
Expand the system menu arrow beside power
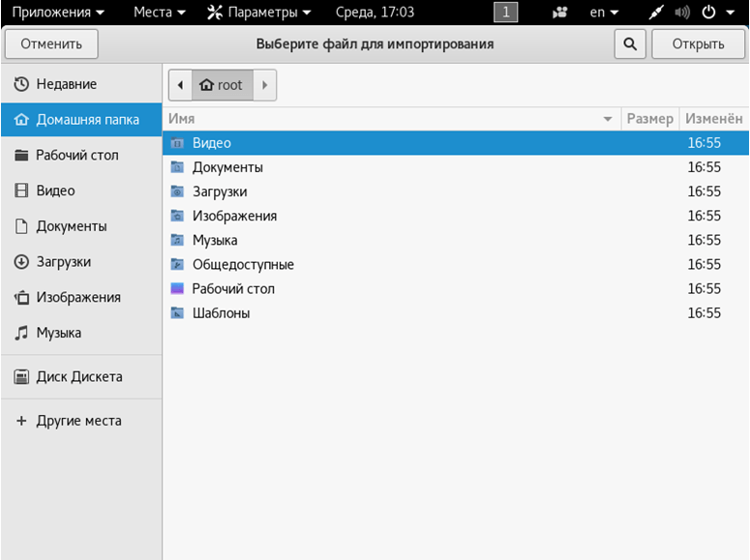730,13
